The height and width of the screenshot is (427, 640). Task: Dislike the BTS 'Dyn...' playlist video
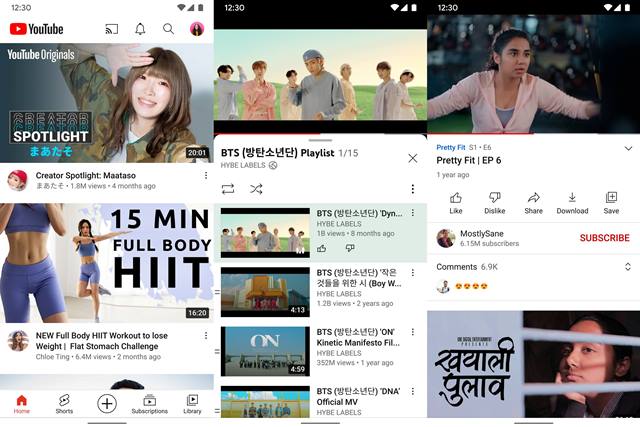click(350, 248)
